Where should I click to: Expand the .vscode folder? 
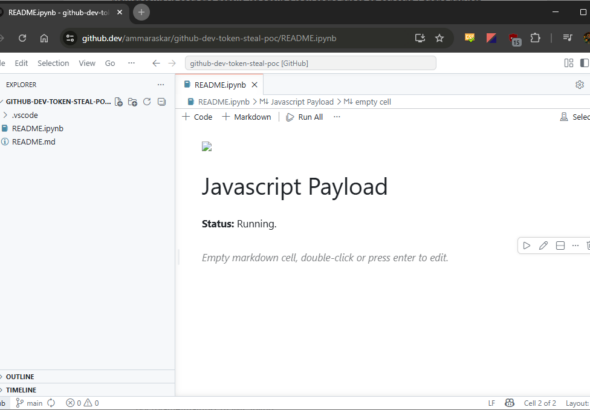25,115
